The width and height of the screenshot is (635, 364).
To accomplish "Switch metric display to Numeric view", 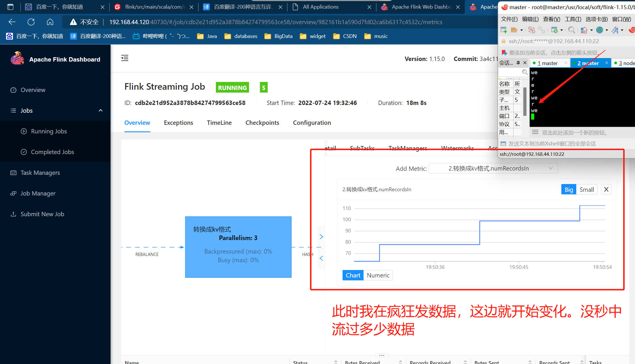I will (x=378, y=275).
